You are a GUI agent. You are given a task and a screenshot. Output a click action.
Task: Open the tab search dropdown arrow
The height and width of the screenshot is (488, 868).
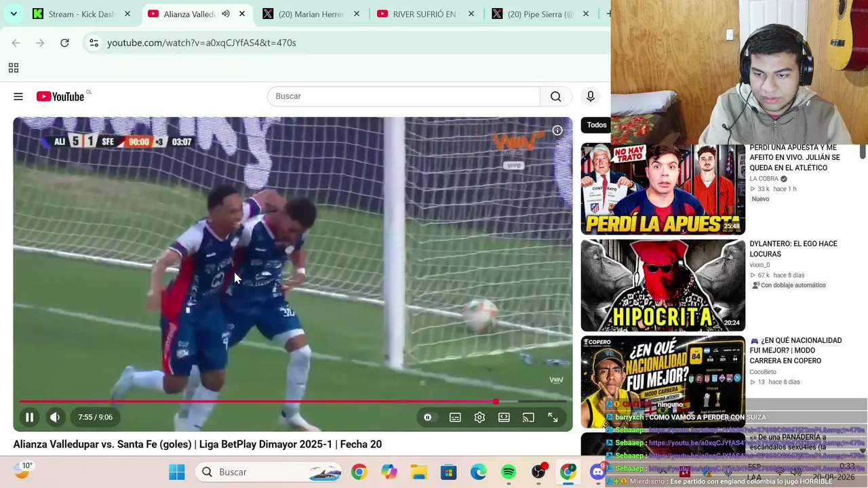(14, 14)
